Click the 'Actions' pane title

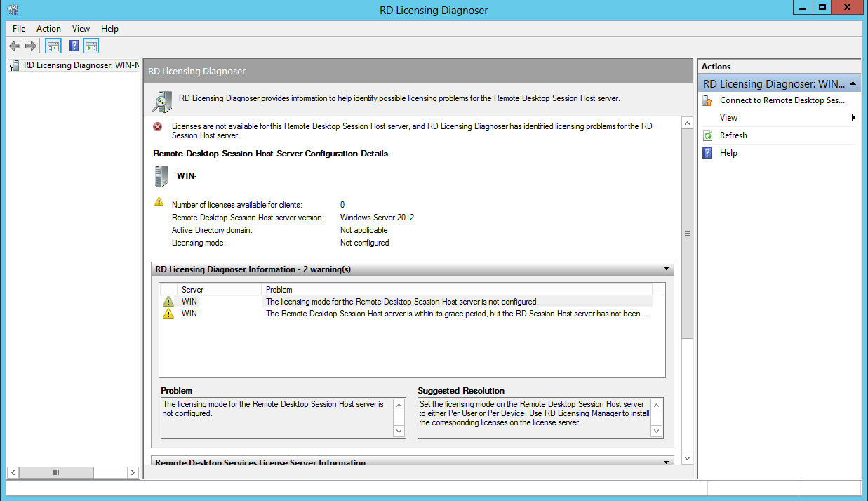pyautogui.click(x=716, y=67)
